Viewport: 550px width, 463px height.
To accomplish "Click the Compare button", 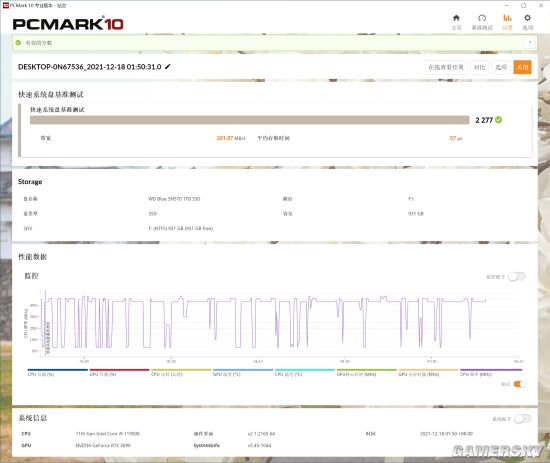I will tap(479, 67).
